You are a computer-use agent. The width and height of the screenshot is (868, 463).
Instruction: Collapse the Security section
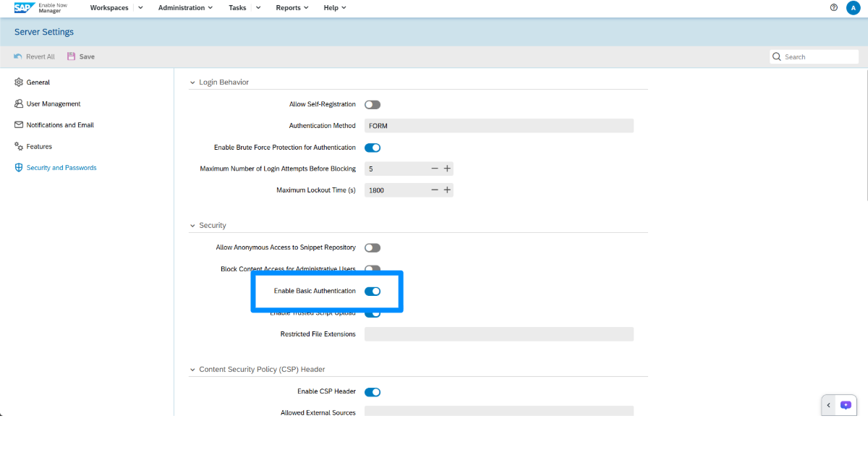click(x=192, y=226)
